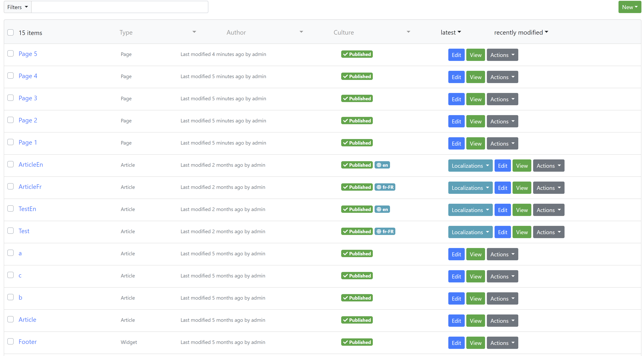Click the en culture badge on TestEn
Image resolution: width=644 pixels, height=356 pixels.
pyautogui.click(x=382, y=209)
